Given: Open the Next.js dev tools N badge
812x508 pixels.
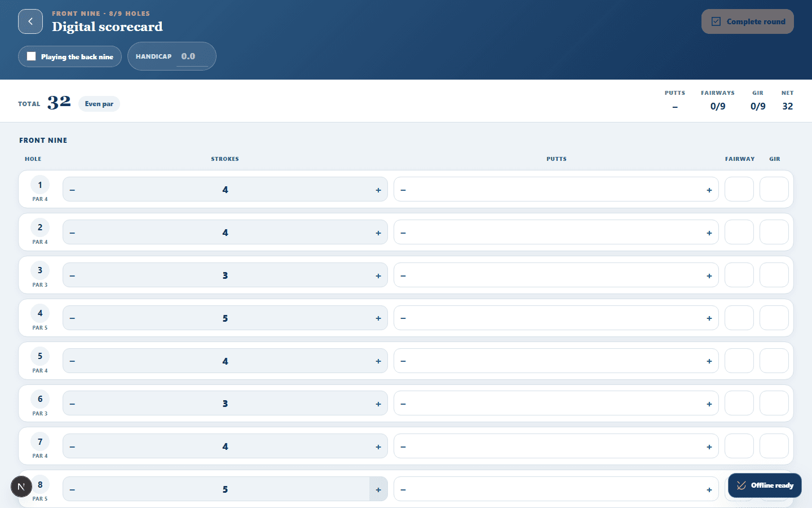Looking at the screenshot, I should [21, 487].
